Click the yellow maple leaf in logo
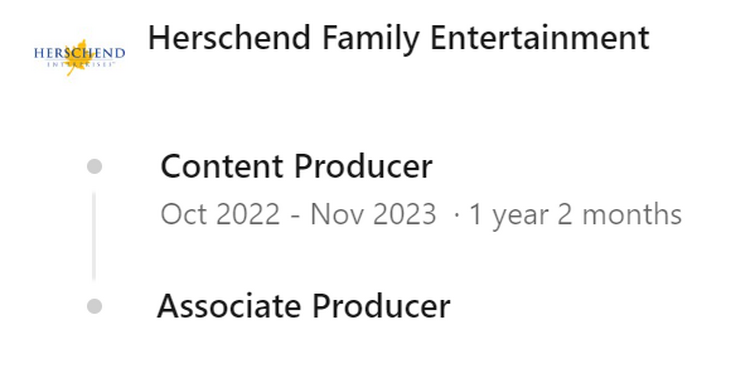The height and width of the screenshot is (373, 755). point(78,57)
